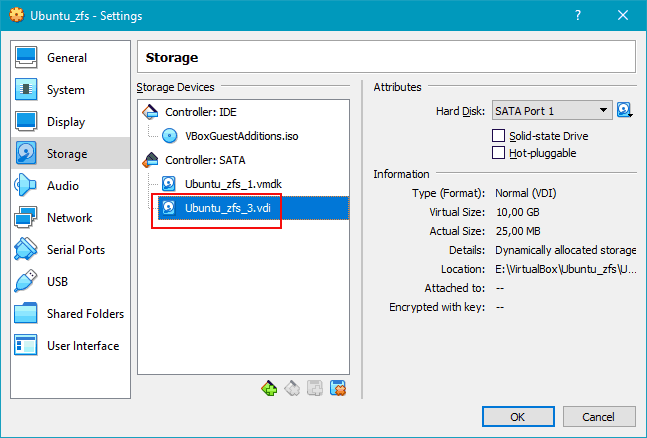
Task: Click the Storage disk icon in sidebar
Action: 26,153
